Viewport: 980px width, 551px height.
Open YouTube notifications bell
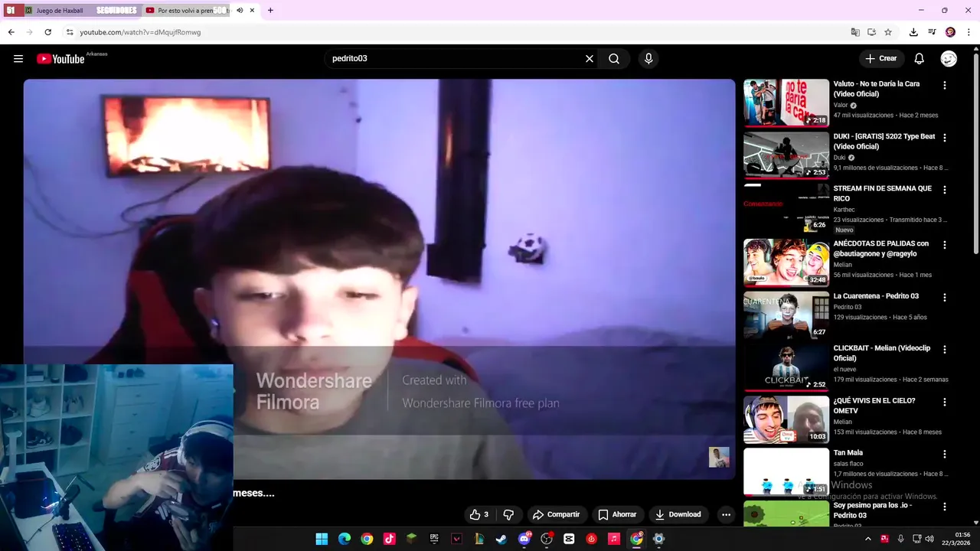click(920, 59)
